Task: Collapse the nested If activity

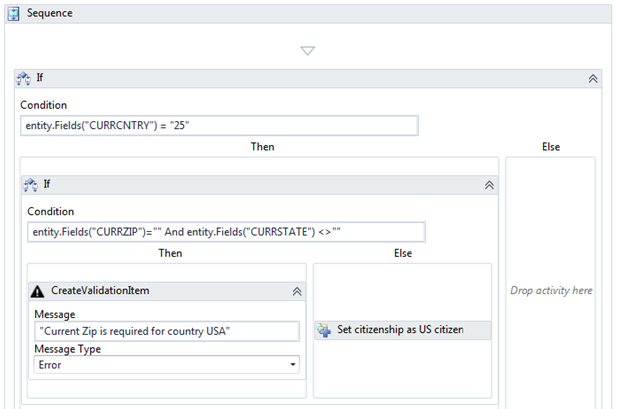Action: pos(489,185)
